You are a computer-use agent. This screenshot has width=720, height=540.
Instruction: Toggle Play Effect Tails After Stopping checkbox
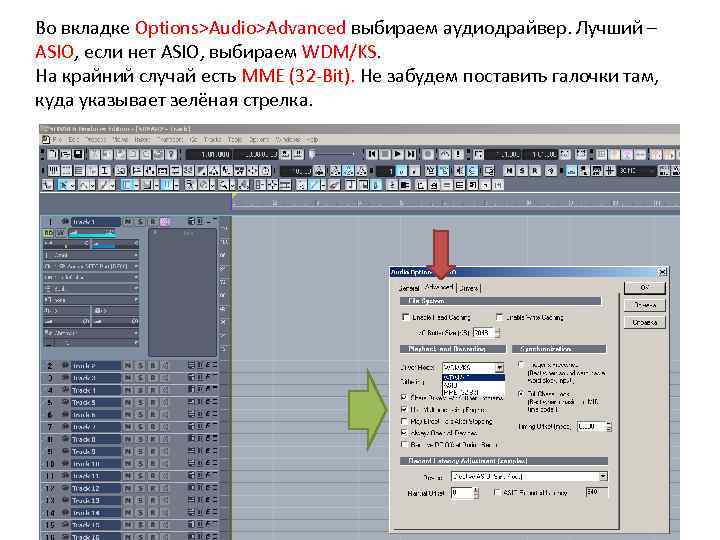[x=404, y=421]
